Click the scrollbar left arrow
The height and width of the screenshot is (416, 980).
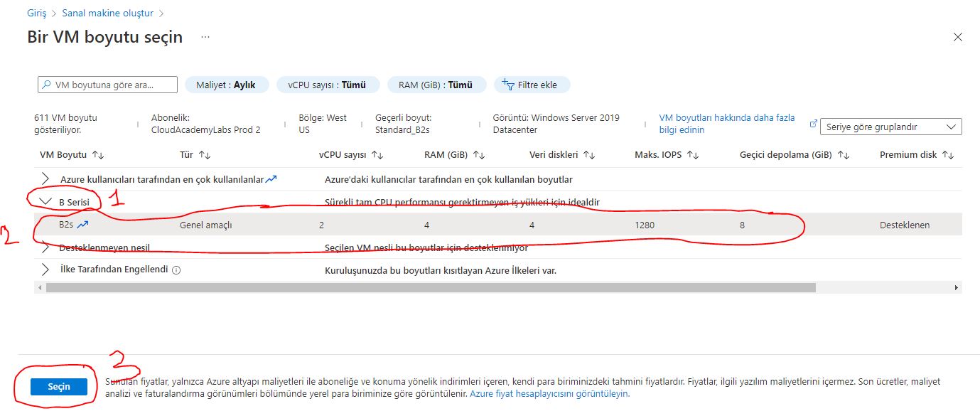40,287
